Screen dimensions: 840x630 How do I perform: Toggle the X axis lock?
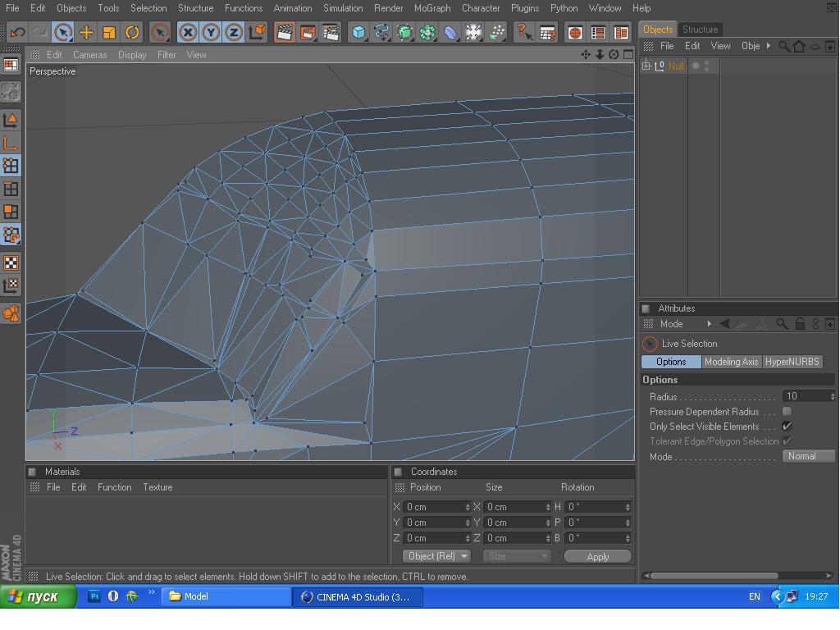click(x=188, y=33)
